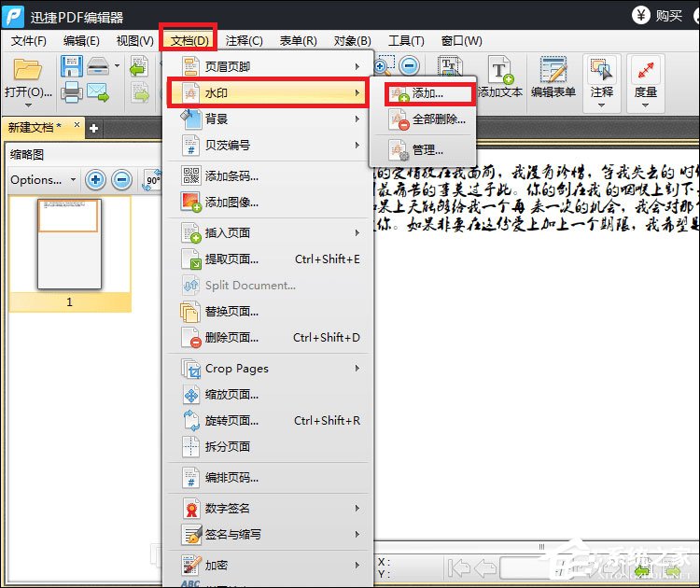This screenshot has height=588, width=700.
Task: Click the 购买 button
Action: coord(658,16)
